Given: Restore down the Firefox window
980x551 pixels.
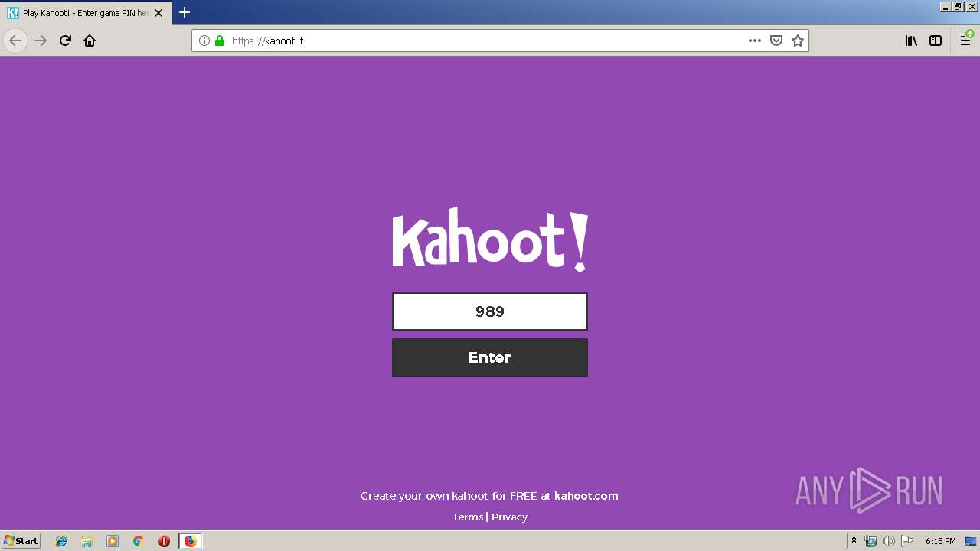Looking at the screenshot, I should 959,6.
